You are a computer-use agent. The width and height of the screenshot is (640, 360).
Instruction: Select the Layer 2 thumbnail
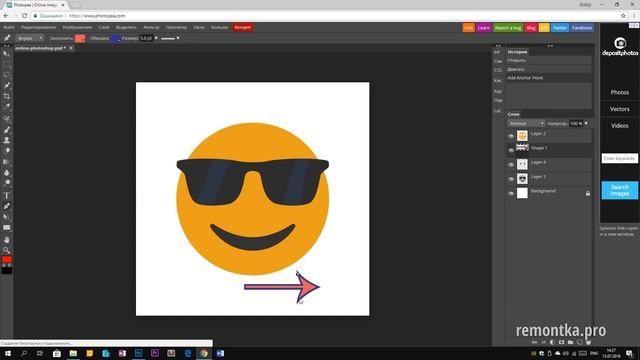click(x=522, y=136)
